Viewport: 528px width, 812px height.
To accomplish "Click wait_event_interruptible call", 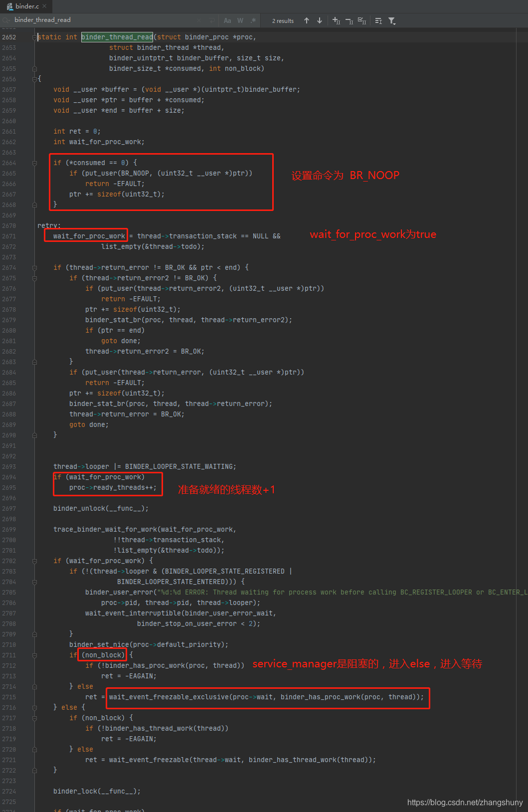I will [x=180, y=613].
